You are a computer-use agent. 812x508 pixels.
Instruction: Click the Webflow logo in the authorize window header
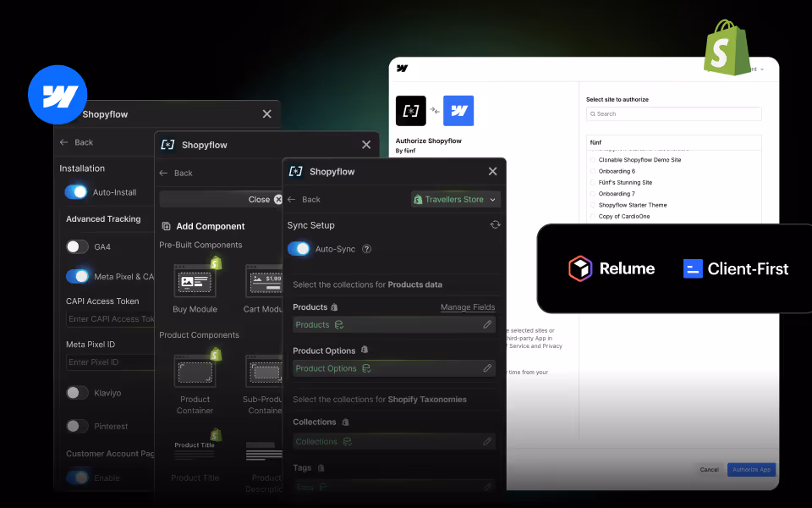pyautogui.click(x=403, y=68)
